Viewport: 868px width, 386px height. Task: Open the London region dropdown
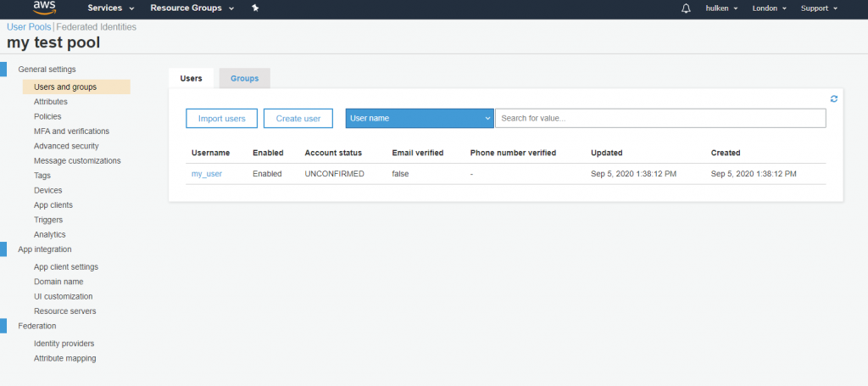(x=770, y=8)
